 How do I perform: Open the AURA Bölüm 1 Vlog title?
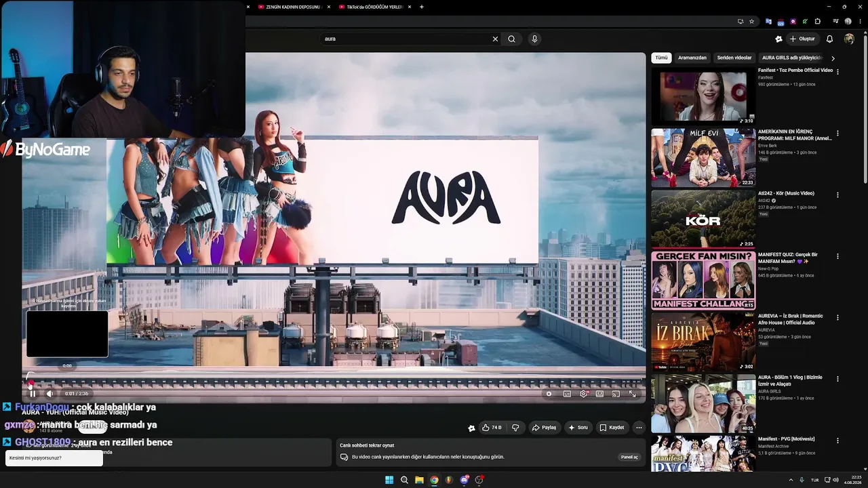tap(791, 380)
